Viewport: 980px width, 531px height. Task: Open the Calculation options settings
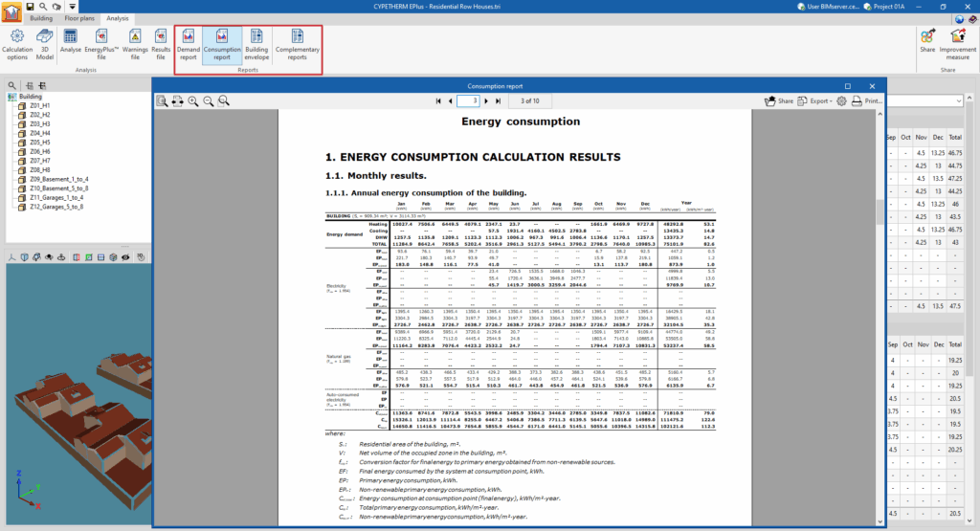pos(16,44)
